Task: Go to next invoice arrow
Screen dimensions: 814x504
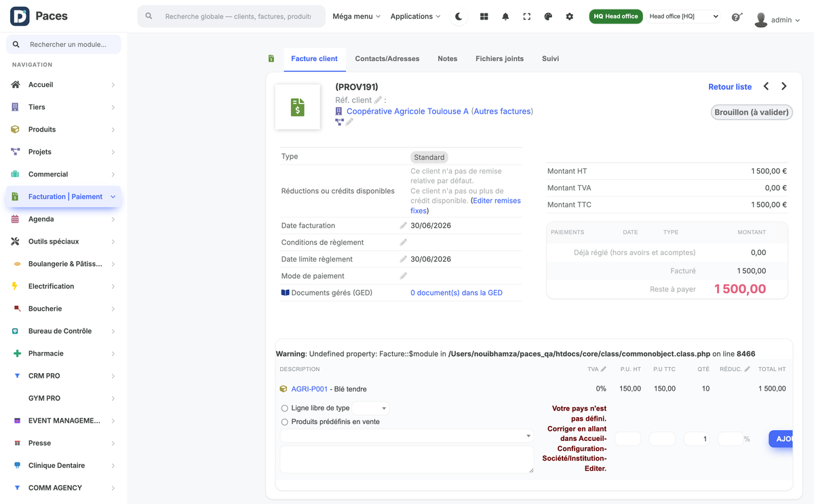Action: pos(784,86)
